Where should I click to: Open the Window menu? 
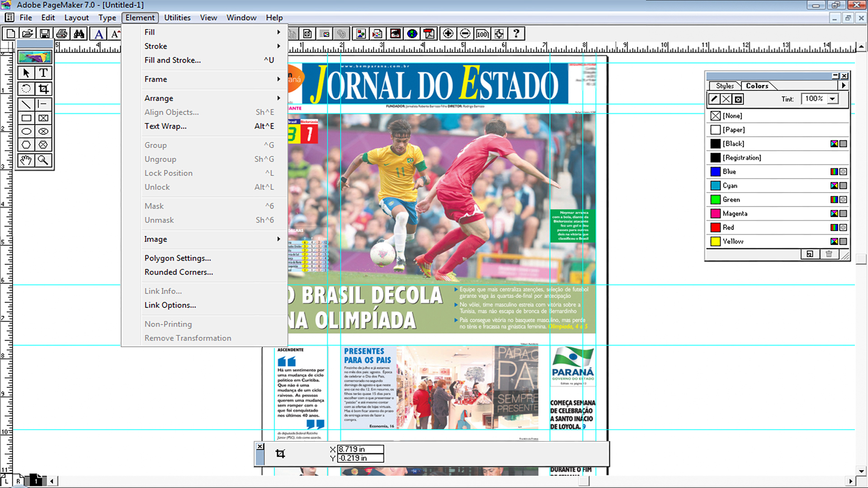click(241, 18)
